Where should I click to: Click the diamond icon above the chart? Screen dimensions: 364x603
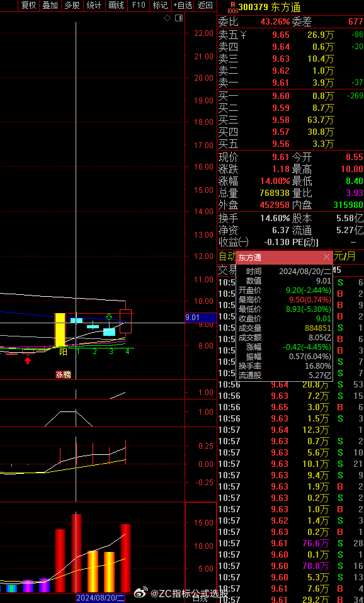click(x=168, y=18)
